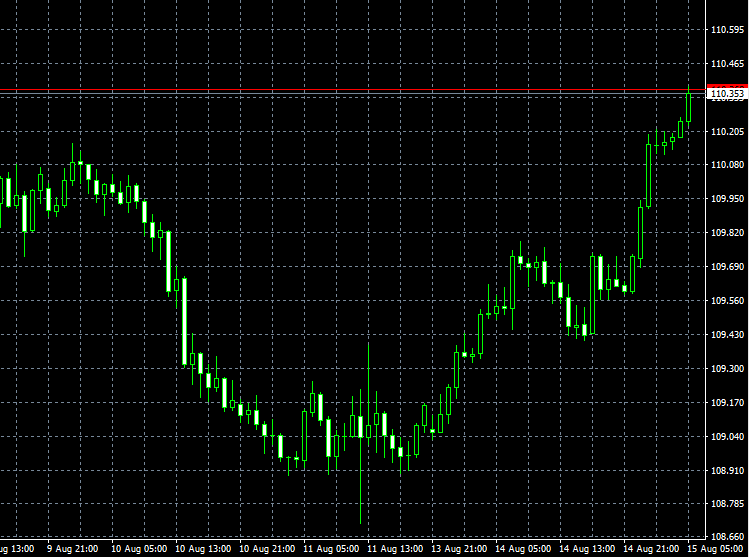Viewport: 749px width, 557px height.
Task: Click the 109.820 price axis label
Action: [728, 233]
